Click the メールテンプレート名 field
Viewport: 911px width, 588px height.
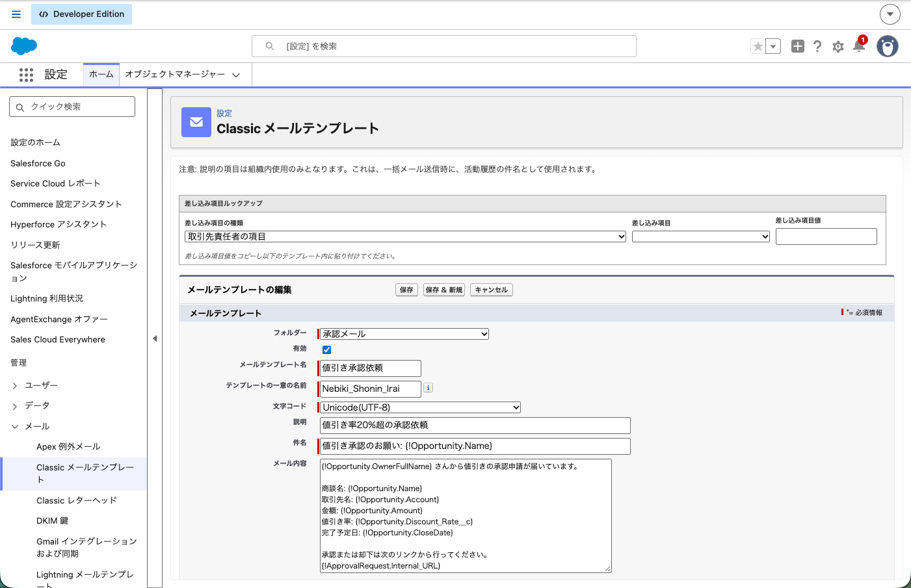pos(371,368)
